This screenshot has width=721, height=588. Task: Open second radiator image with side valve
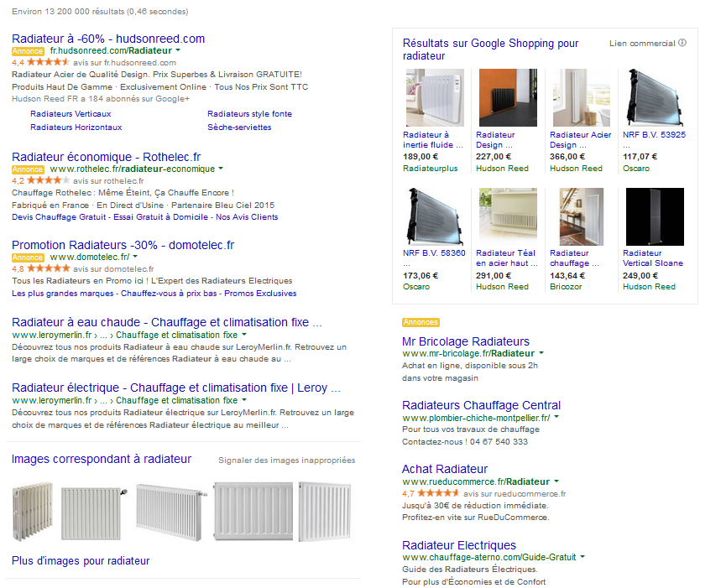93,513
